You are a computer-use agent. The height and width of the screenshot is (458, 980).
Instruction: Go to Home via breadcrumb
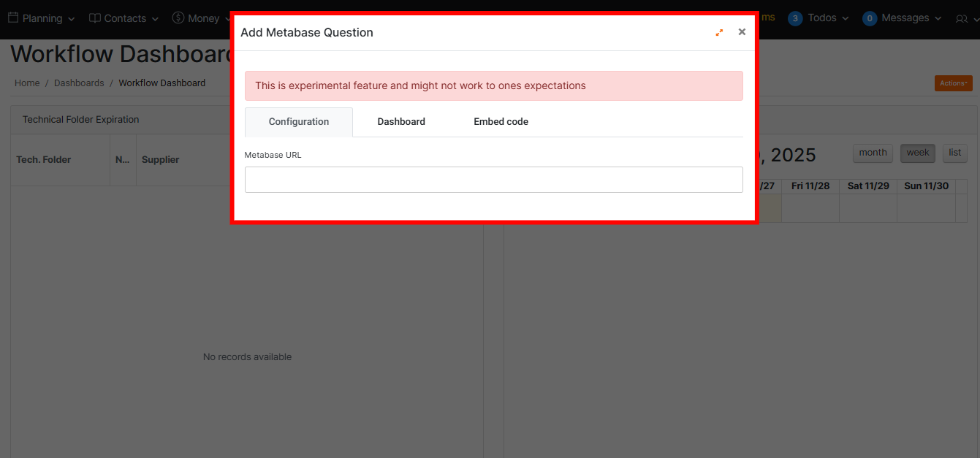27,83
